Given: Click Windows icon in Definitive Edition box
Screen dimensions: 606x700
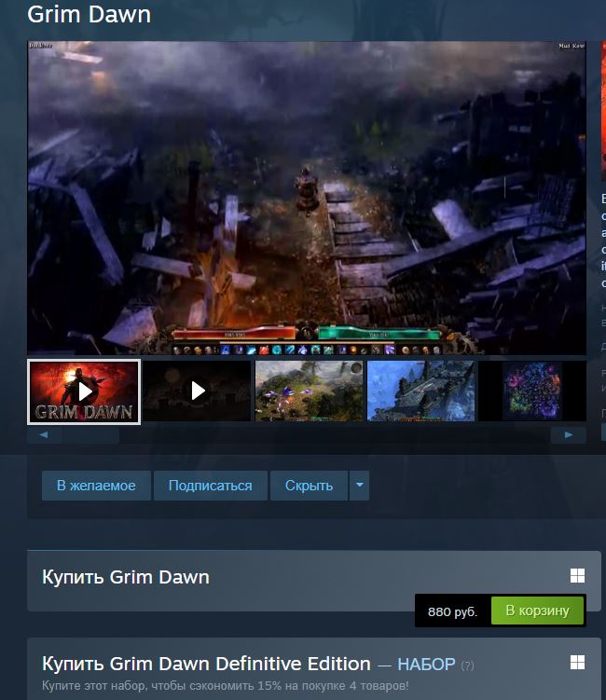Looking at the screenshot, I should 577,663.
